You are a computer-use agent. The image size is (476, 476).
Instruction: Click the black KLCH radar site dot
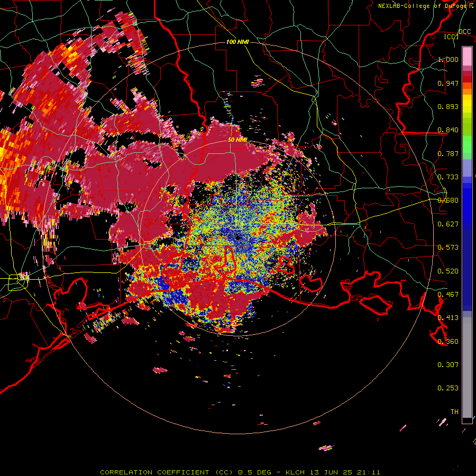[237, 239]
